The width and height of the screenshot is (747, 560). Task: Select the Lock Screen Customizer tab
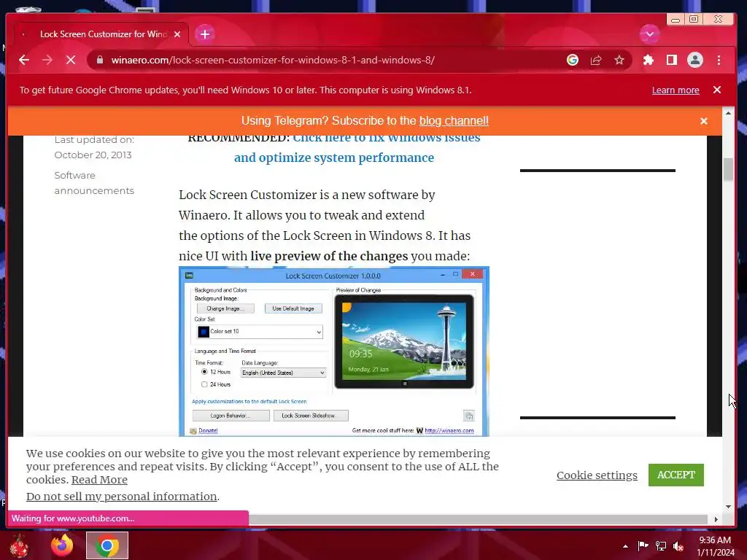(x=103, y=34)
